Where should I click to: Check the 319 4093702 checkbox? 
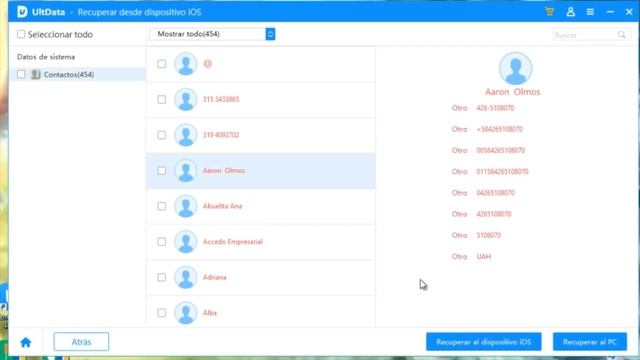click(x=162, y=135)
